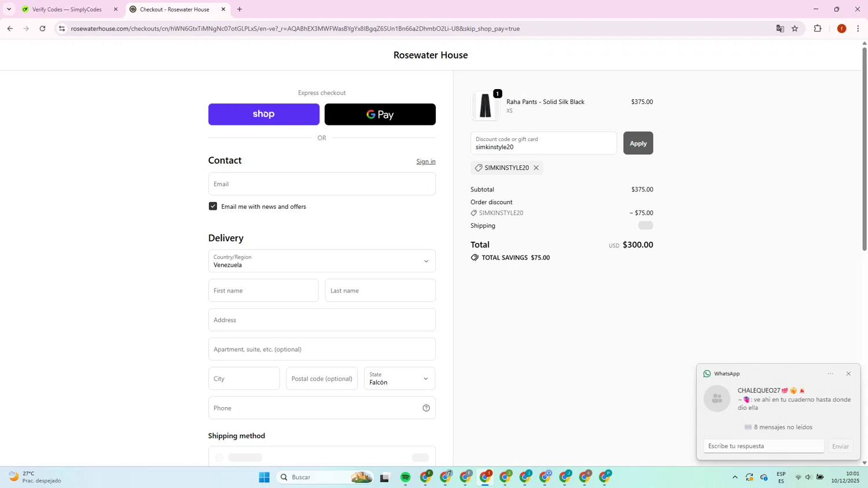This screenshot has height=488, width=868.
Task: Click the Last name field
Action: pyautogui.click(x=380, y=290)
